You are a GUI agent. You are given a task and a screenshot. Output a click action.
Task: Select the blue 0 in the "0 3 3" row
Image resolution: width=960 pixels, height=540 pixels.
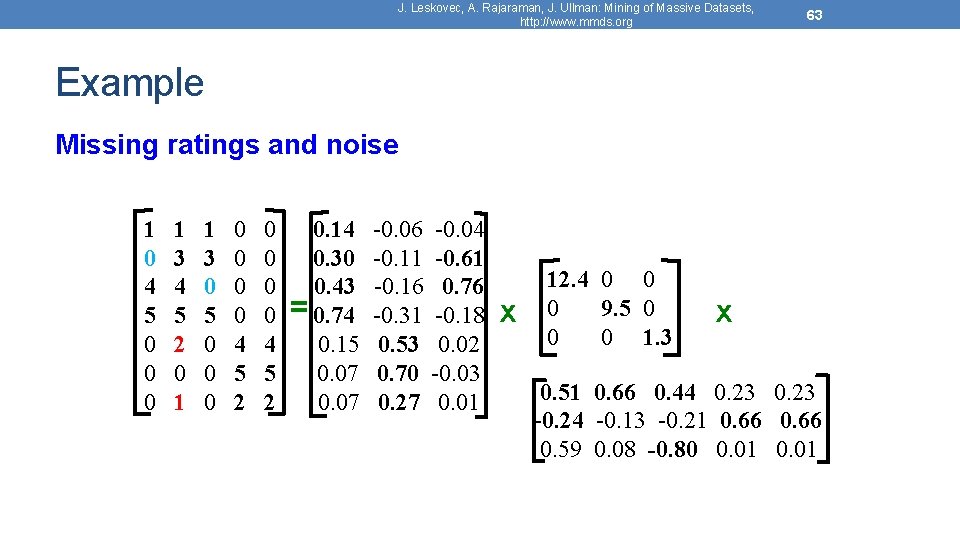click(x=149, y=258)
